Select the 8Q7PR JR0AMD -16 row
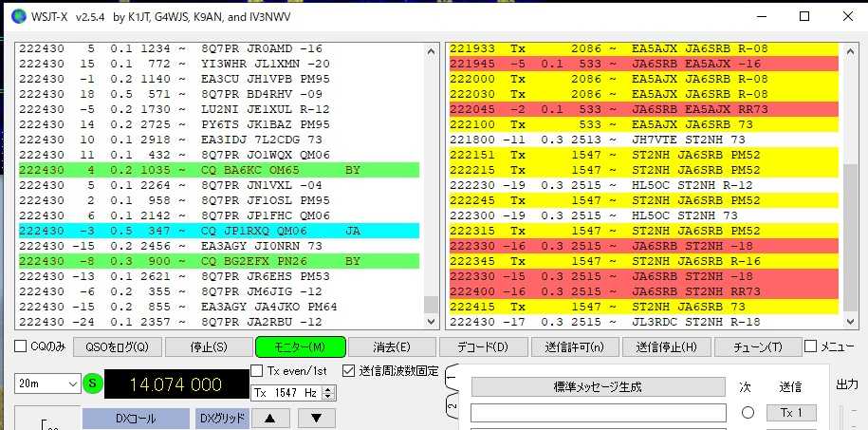 [219, 48]
